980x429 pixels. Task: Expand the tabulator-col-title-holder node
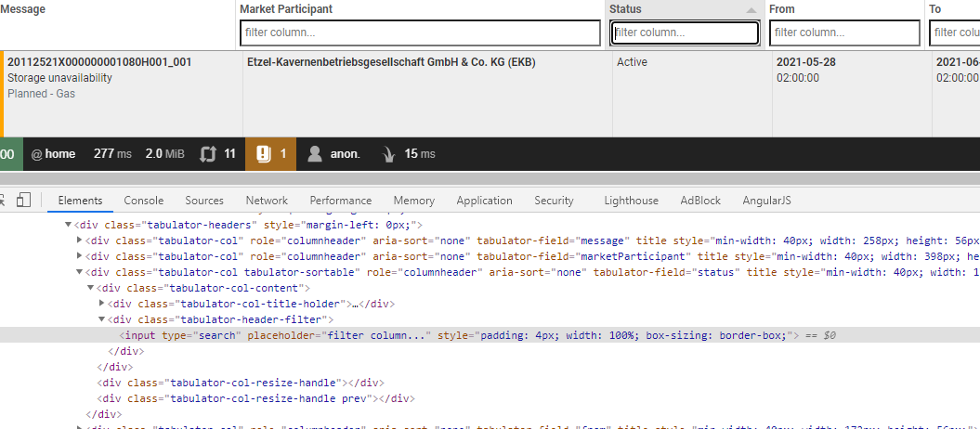pyautogui.click(x=102, y=304)
